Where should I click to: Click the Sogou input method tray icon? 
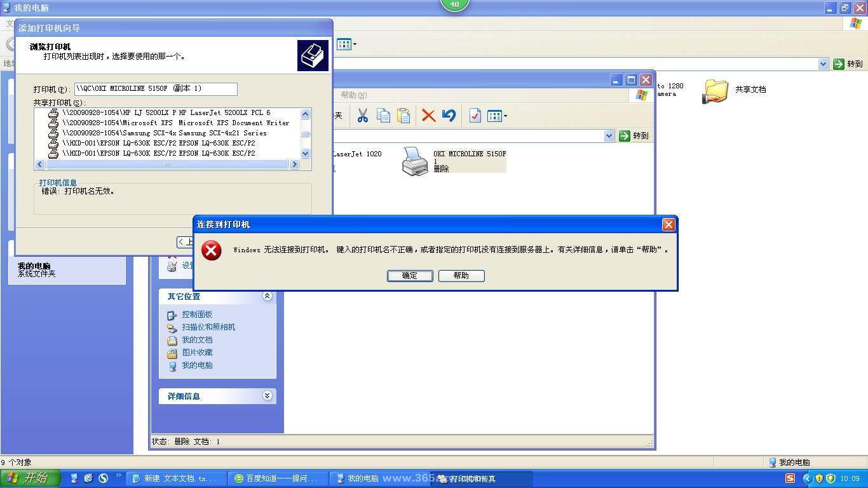790,478
